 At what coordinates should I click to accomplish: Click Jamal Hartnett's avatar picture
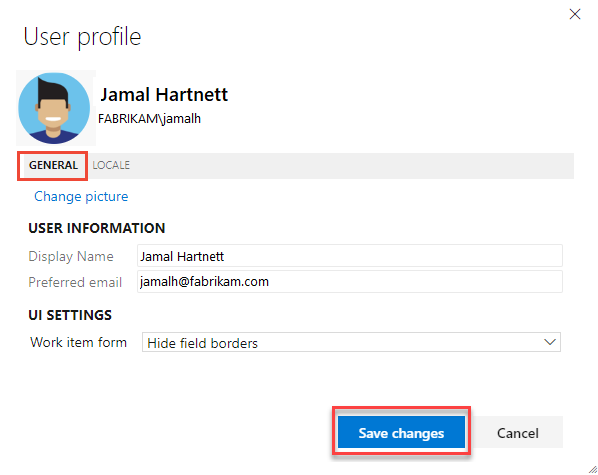click(x=54, y=108)
